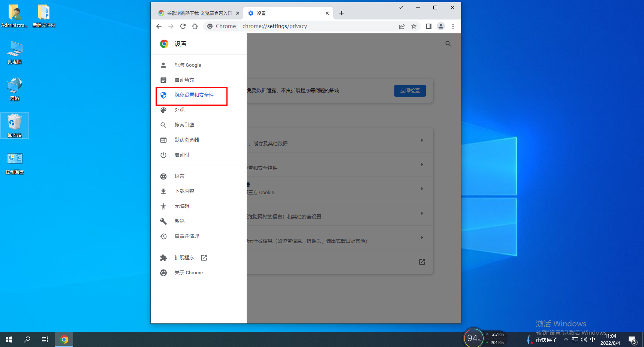Viewport: 644px width, 347px height.
Task: Click the 立即检查 button
Action: [410, 90]
